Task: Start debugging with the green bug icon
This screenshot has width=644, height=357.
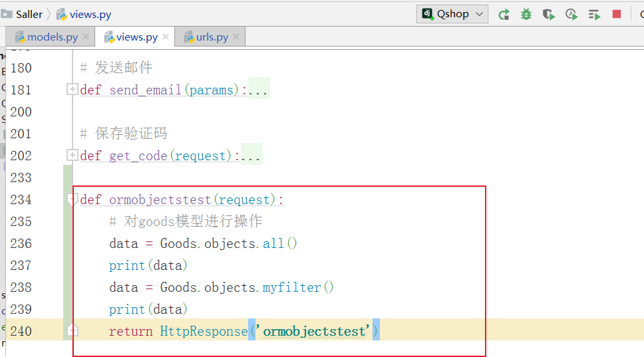Action: (x=526, y=15)
